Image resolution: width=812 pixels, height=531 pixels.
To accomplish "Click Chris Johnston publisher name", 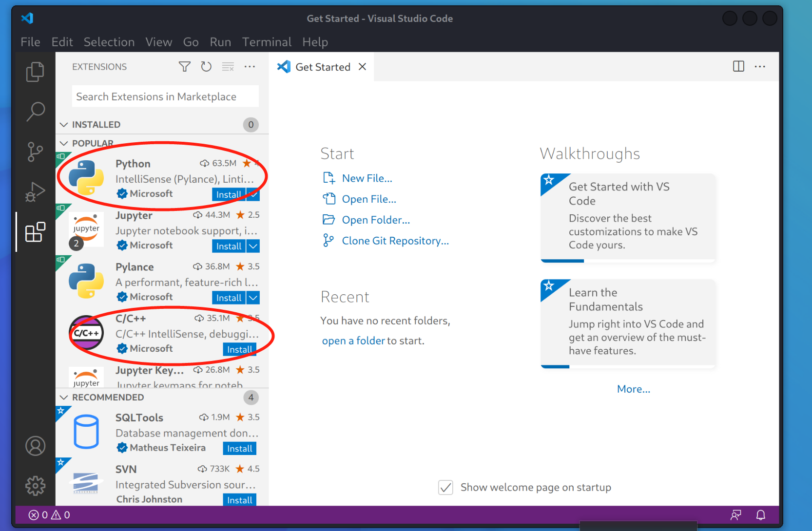I will click(x=149, y=499).
